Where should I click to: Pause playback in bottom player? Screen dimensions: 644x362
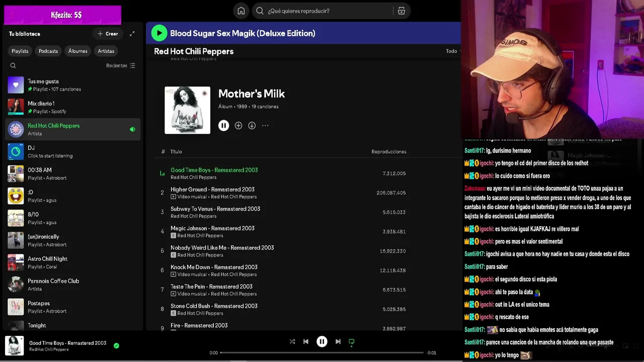[322, 341]
